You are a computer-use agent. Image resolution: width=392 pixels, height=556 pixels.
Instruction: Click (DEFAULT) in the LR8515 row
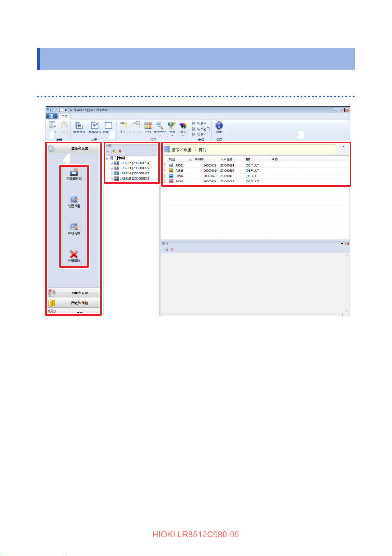[x=252, y=181]
